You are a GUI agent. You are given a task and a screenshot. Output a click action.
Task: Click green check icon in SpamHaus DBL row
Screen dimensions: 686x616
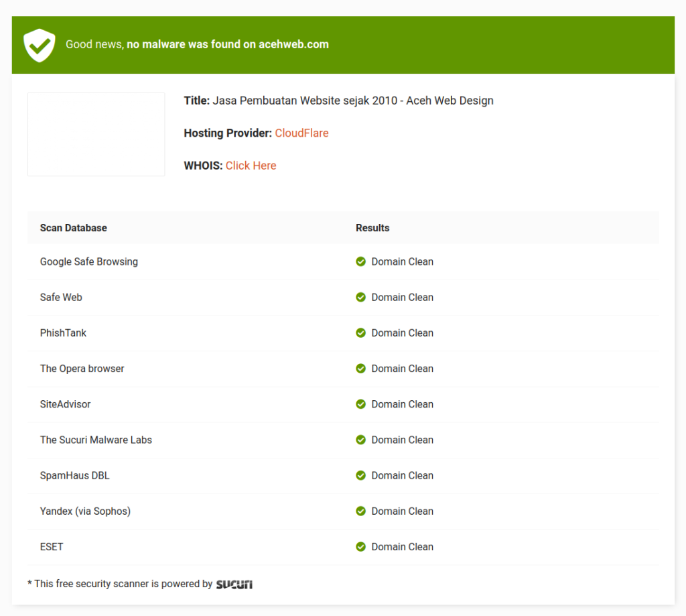(360, 475)
